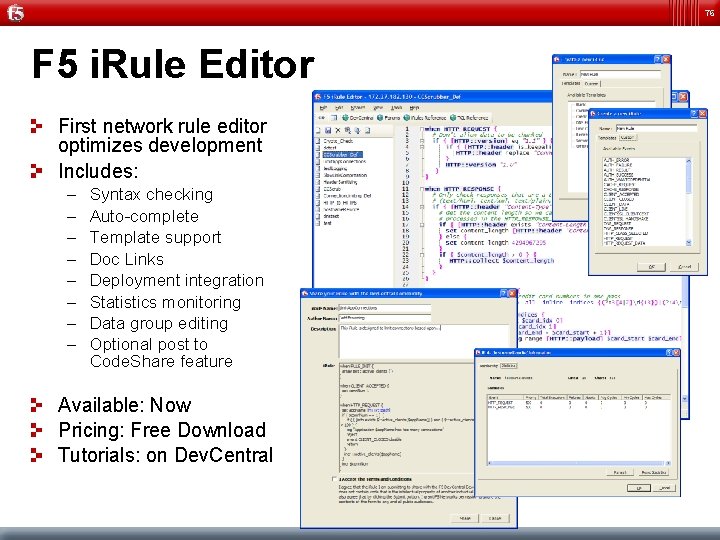
Task: Click scroll-up arrow of Available Events list
Action: pos(688,161)
